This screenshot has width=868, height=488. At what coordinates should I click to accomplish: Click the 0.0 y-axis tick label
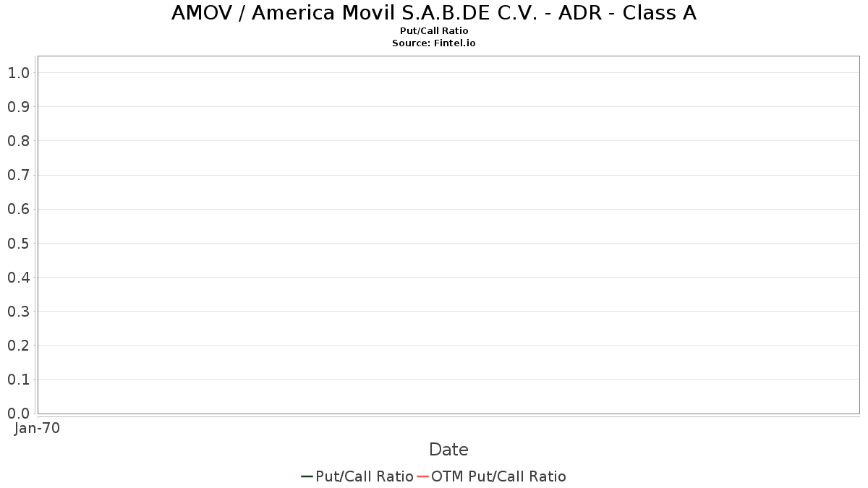(x=18, y=414)
